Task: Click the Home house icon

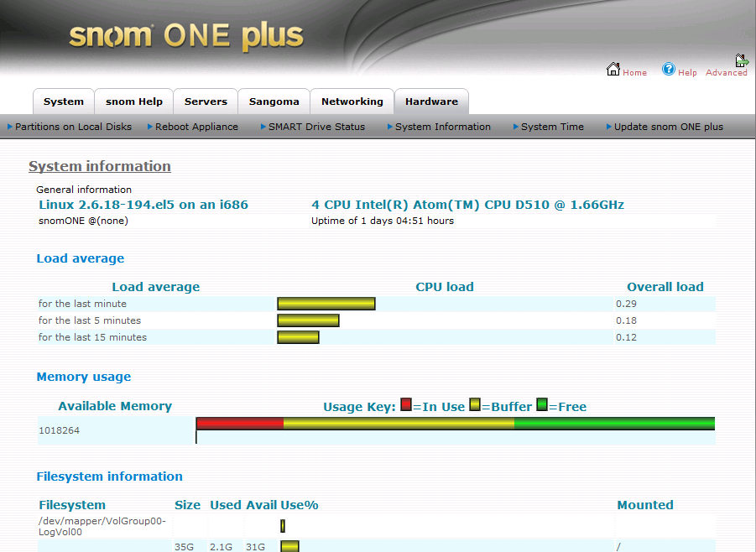Action: pyautogui.click(x=613, y=69)
